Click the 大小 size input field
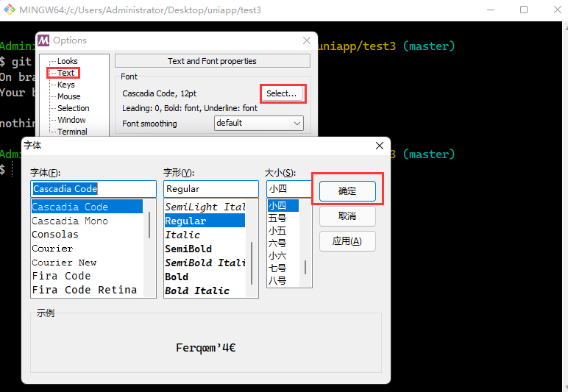568x392 pixels. (289, 189)
